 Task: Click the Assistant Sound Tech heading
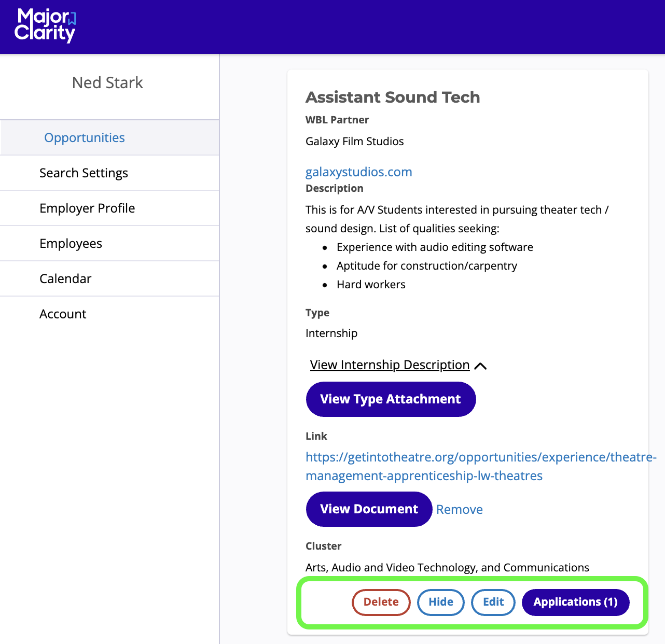click(x=393, y=97)
